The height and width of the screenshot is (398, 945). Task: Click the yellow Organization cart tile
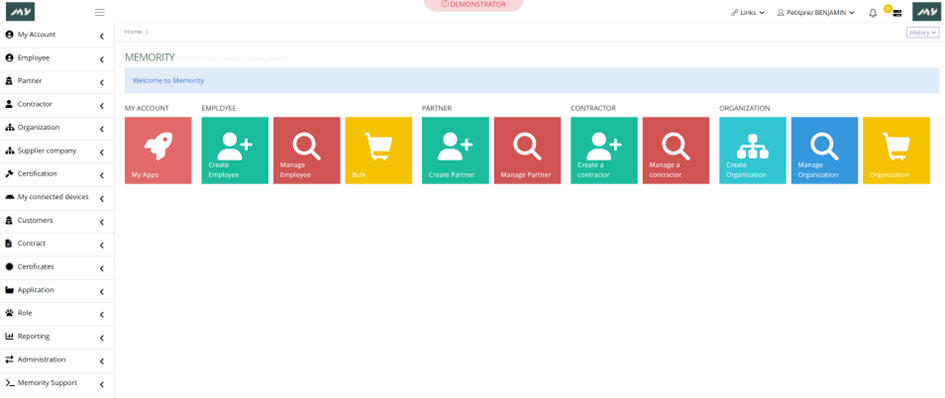point(896,150)
